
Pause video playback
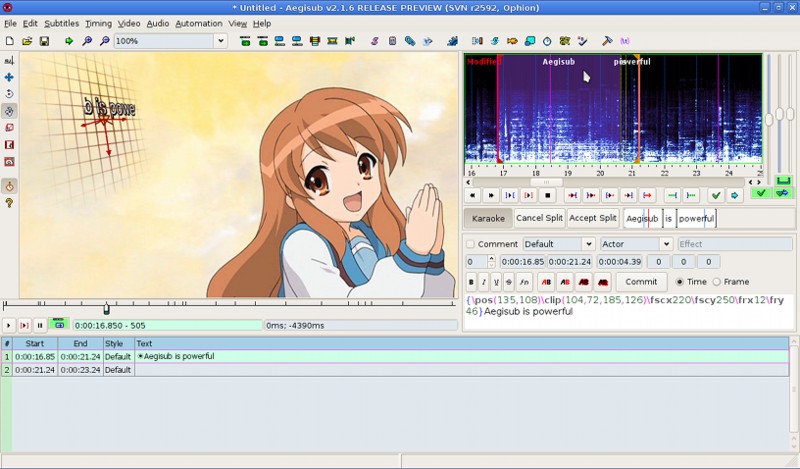[40, 325]
